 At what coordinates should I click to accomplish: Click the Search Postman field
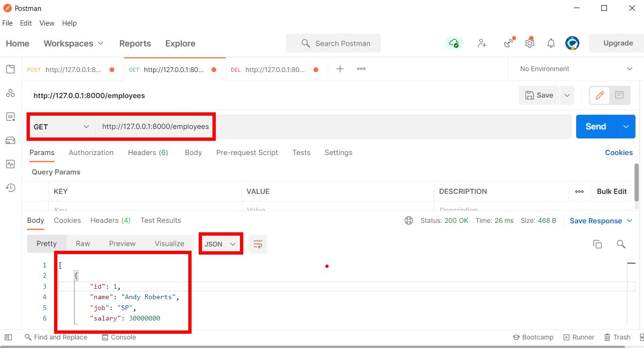pyautogui.click(x=333, y=43)
